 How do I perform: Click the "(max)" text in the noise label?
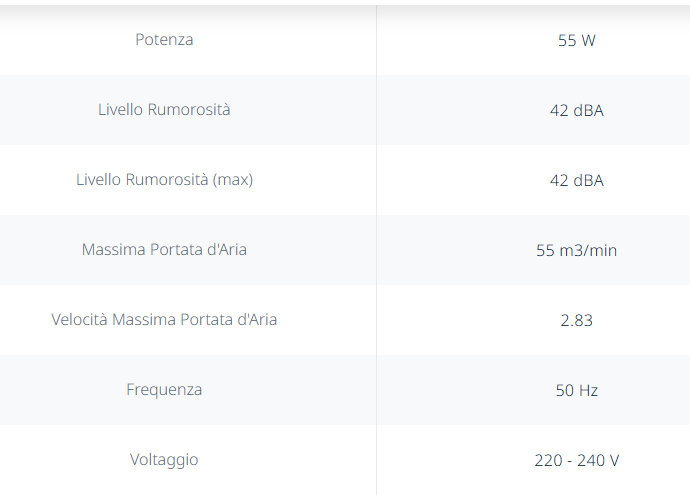(x=233, y=180)
